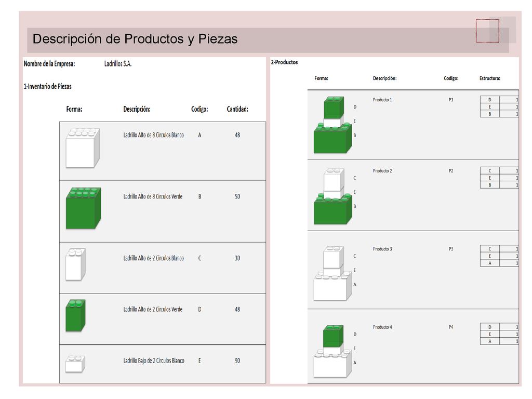The height and width of the screenshot is (399, 532).
Task: Click the 'Producto 1' label
Action: pyautogui.click(x=382, y=100)
